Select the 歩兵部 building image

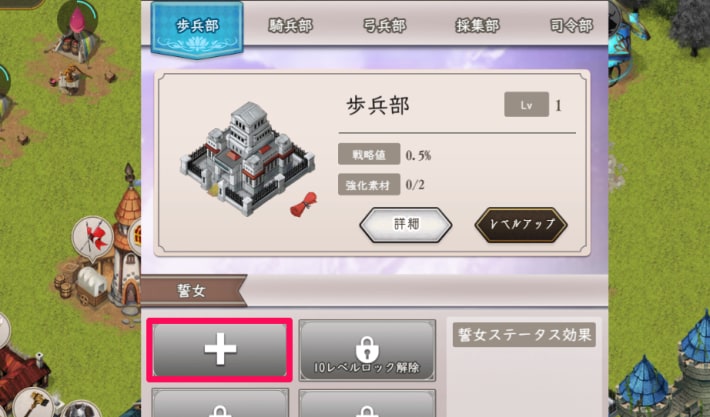pos(247,158)
